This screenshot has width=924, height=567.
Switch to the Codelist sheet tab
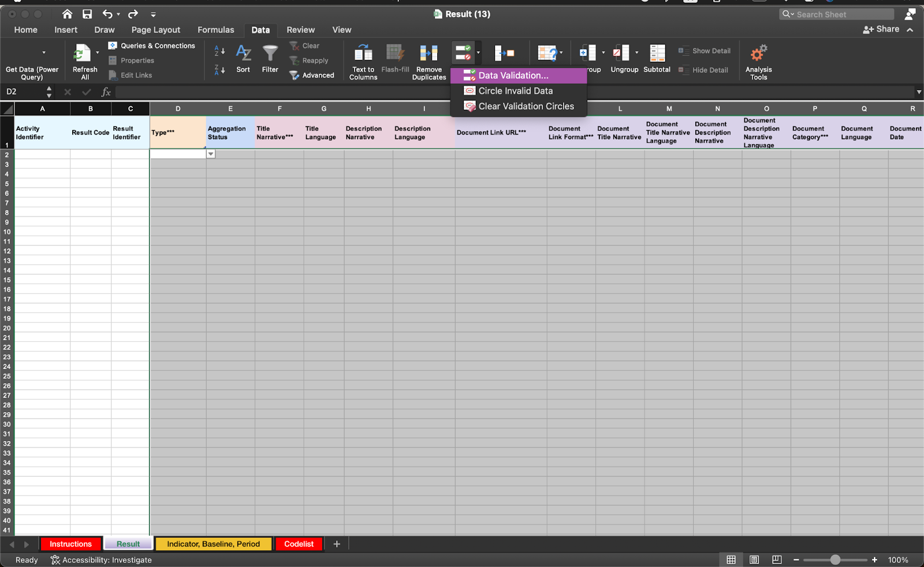pos(299,543)
